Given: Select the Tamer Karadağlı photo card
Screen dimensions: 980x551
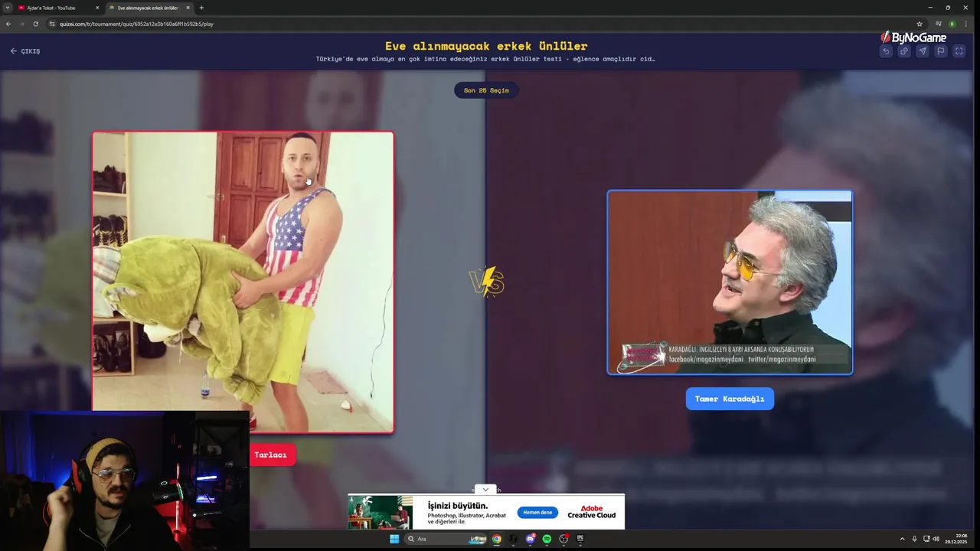Looking at the screenshot, I should pyautogui.click(x=730, y=282).
